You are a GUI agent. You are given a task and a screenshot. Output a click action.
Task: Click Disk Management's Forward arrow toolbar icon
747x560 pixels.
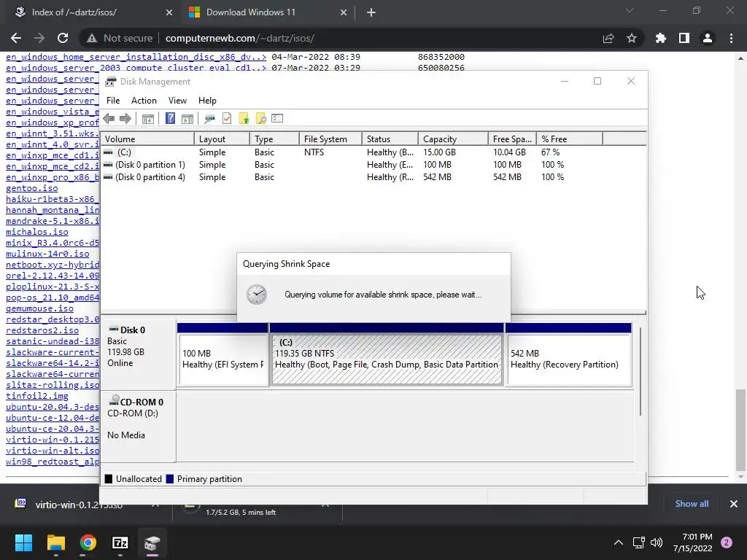(125, 119)
